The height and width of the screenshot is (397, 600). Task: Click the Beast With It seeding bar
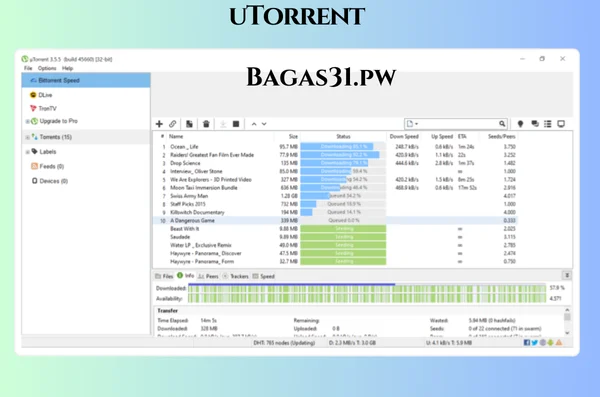point(343,229)
